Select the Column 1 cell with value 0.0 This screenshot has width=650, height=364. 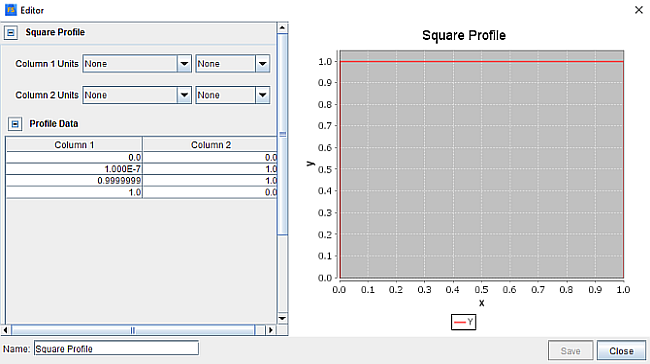click(x=74, y=158)
